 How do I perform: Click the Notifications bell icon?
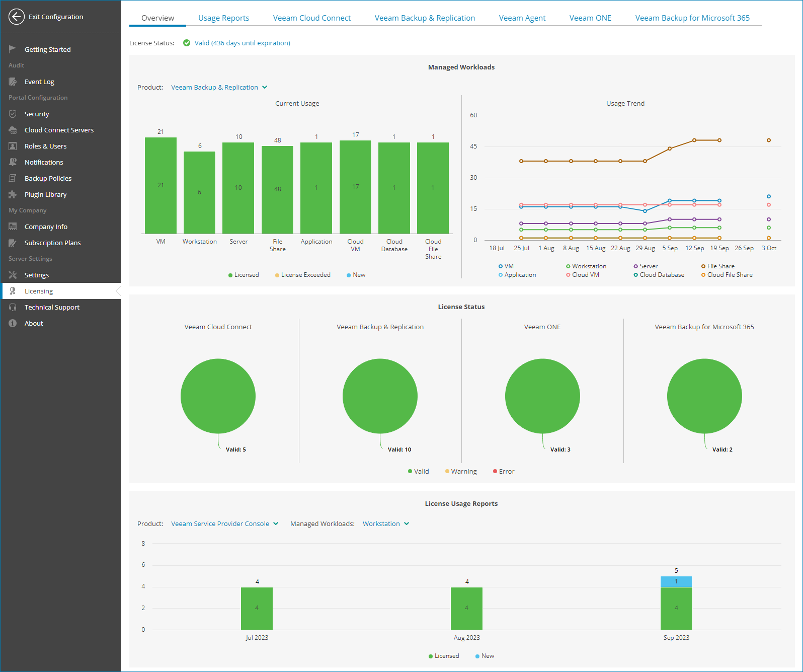tap(13, 162)
